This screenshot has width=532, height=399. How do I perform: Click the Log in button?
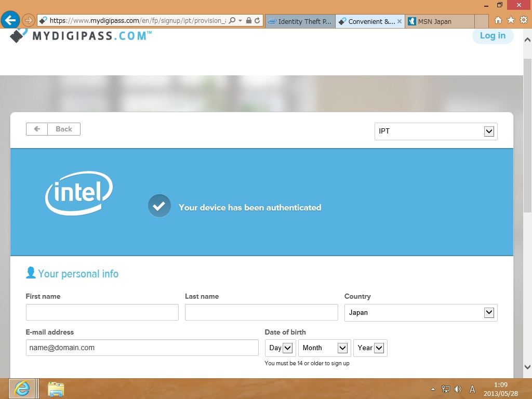pyautogui.click(x=493, y=35)
